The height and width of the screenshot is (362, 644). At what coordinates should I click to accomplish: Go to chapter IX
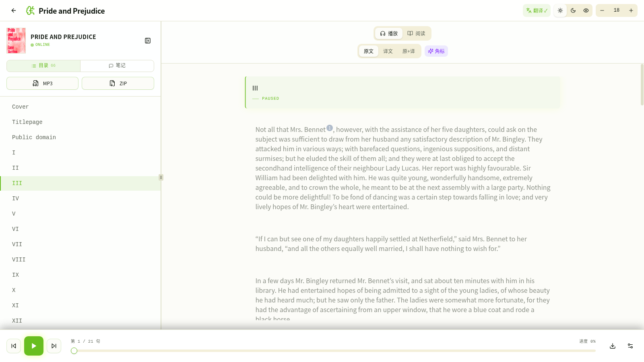pyautogui.click(x=80, y=275)
